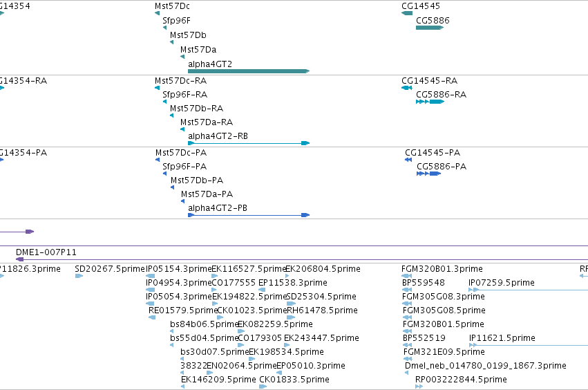Image resolution: width=588 pixels, height=390 pixels.
Task: Click the RP003222844.5prime EST label
Action: [461, 380]
